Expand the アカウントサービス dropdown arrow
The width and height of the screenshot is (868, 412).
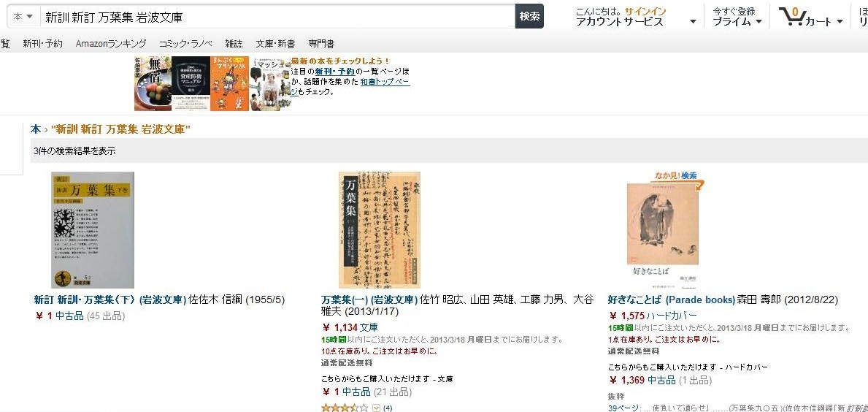click(x=693, y=22)
